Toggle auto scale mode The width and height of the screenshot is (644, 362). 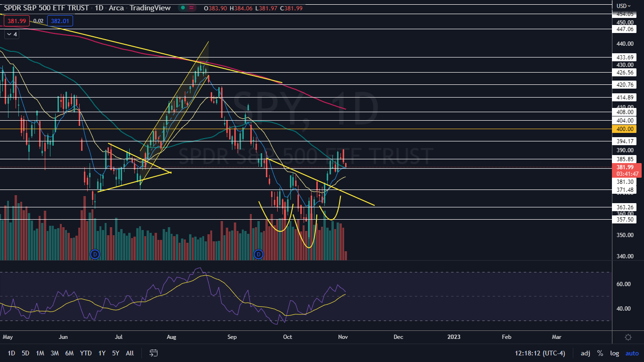[x=632, y=353]
